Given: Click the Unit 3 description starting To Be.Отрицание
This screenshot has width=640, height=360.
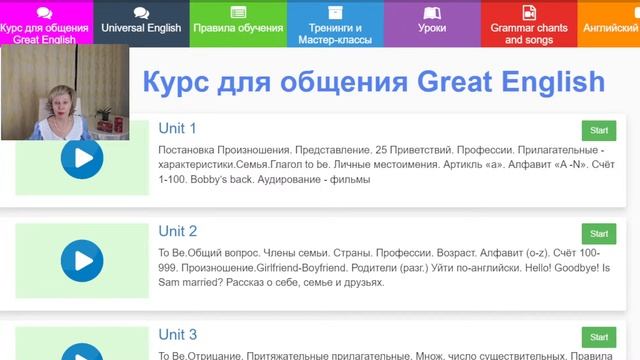Looking at the screenshot, I should click(x=385, y=355).
